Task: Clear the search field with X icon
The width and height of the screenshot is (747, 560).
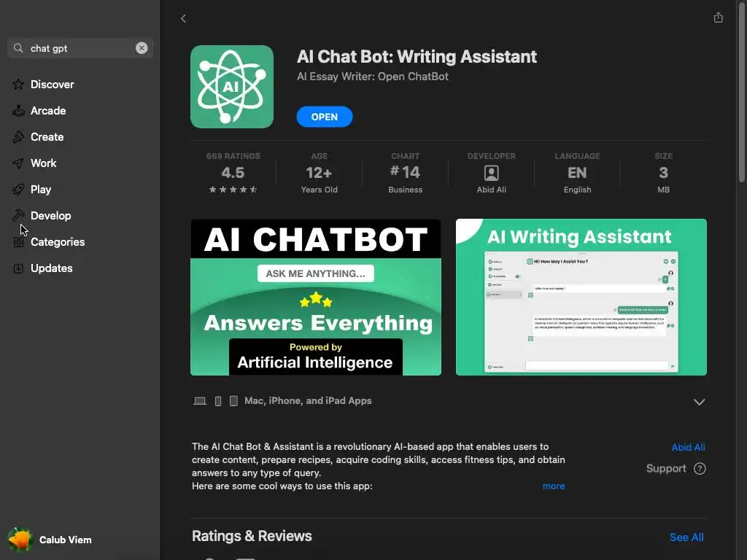Action: (x=142, y=47)
